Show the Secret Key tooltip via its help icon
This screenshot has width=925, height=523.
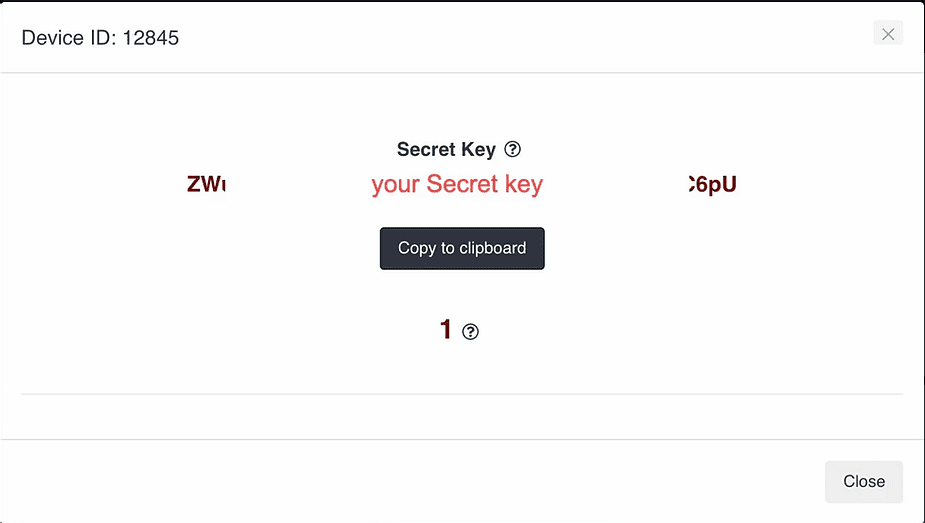[513, 149]
